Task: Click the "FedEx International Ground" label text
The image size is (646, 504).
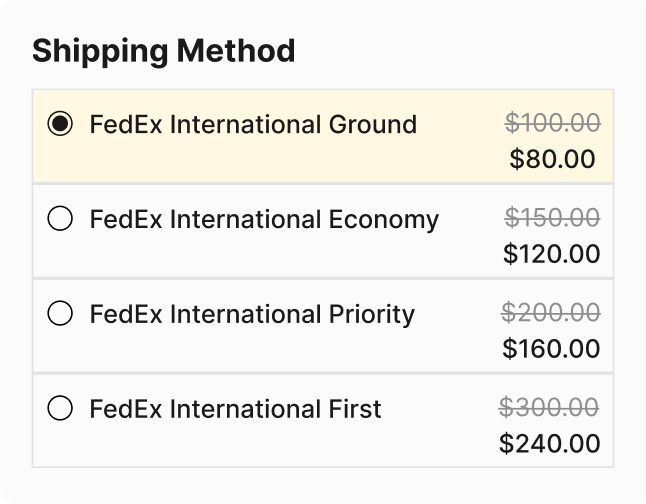Action: (x=253, y=124)
